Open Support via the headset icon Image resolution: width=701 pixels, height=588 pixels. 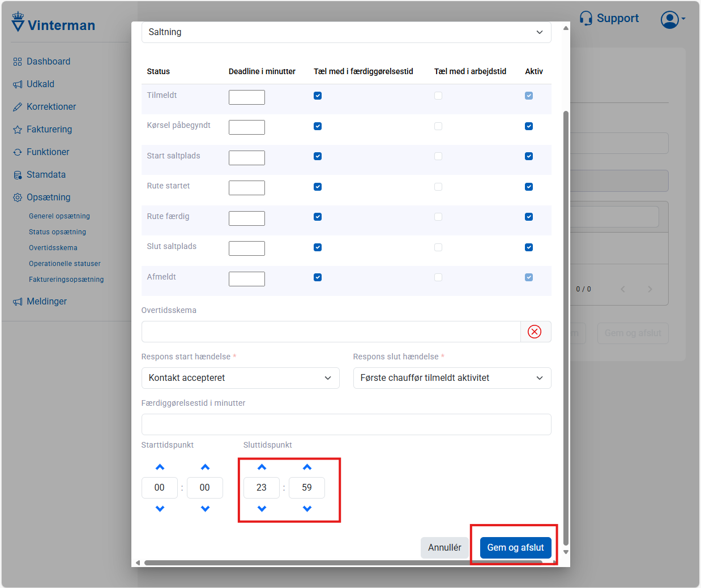click(586, 19)
